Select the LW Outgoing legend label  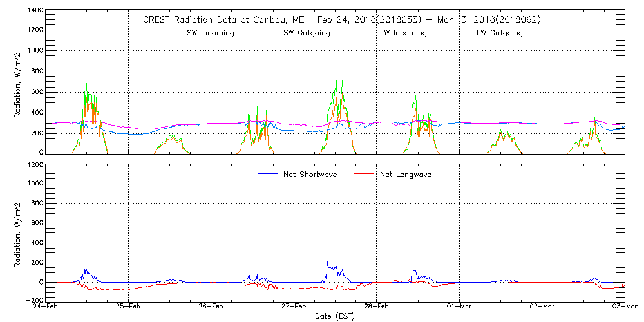(499, 33)
